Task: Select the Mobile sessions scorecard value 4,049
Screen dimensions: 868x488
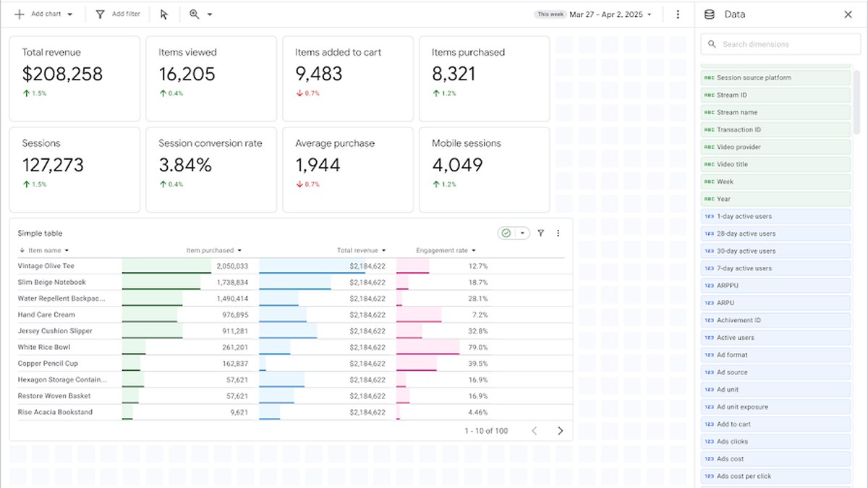Action: pyautogui.click(x=457, y=165)
